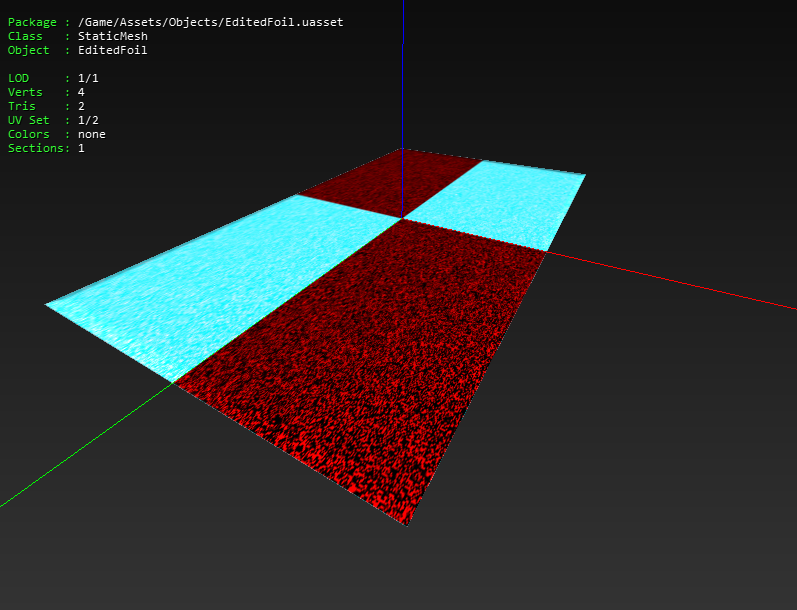797x610 pixels.
Task: Click the Class value StaticMesh
Action: (x=113, y=36)
